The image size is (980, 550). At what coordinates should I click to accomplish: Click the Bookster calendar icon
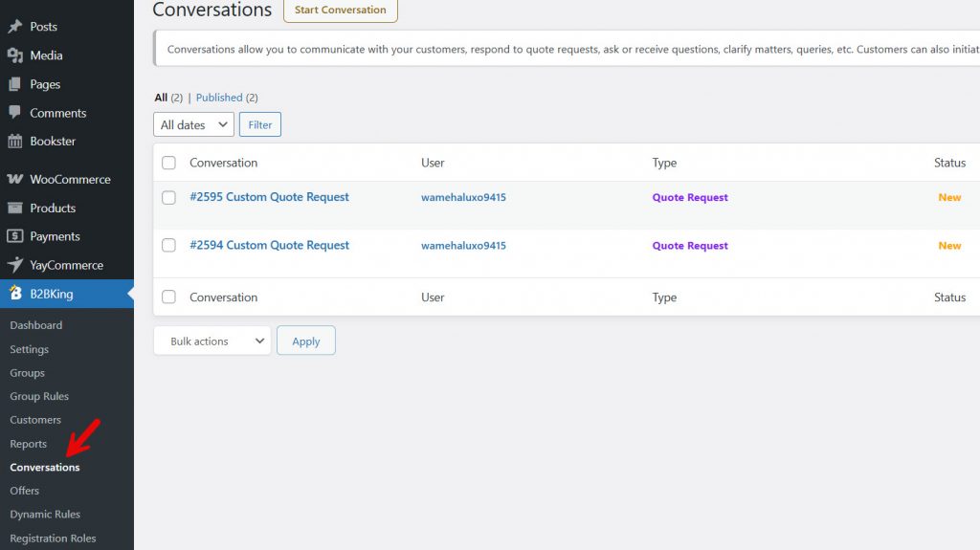click(x=15, y=142)
